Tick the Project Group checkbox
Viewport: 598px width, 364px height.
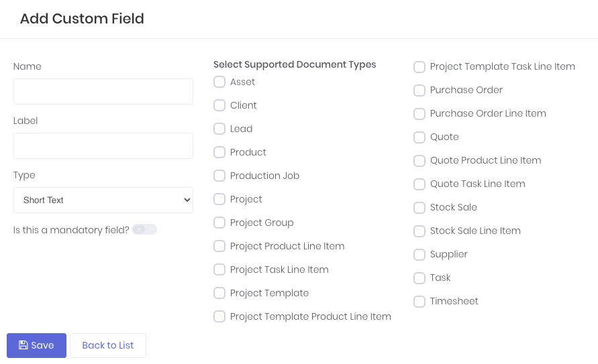(x=219, y=223)
